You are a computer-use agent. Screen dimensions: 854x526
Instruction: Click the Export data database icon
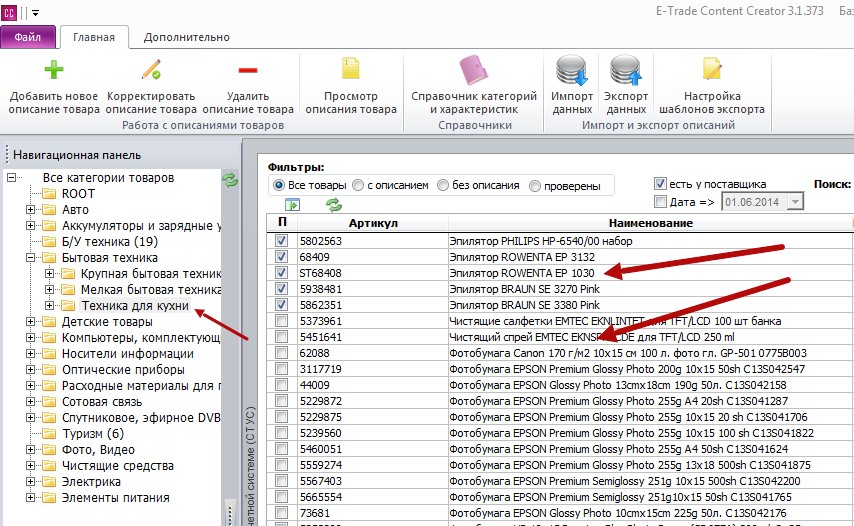pos(625,70)
